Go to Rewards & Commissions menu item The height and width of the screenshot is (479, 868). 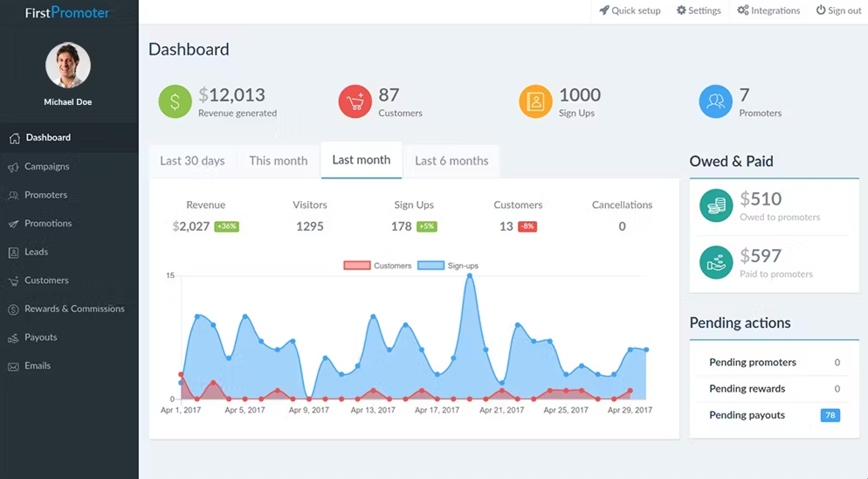(74, 309)
